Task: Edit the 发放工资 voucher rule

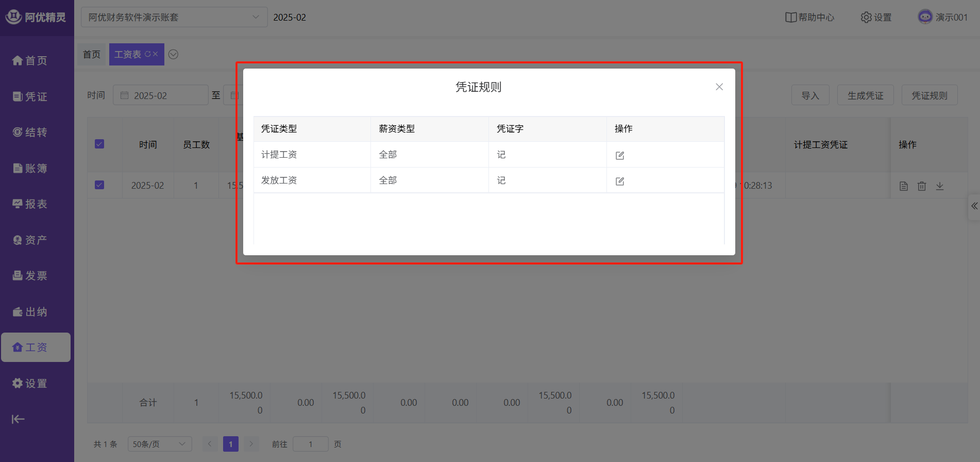Action: (620, 181)
